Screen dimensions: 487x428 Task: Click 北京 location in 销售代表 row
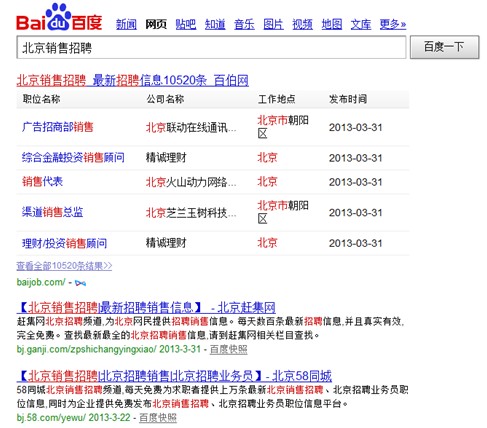(267, 182)
